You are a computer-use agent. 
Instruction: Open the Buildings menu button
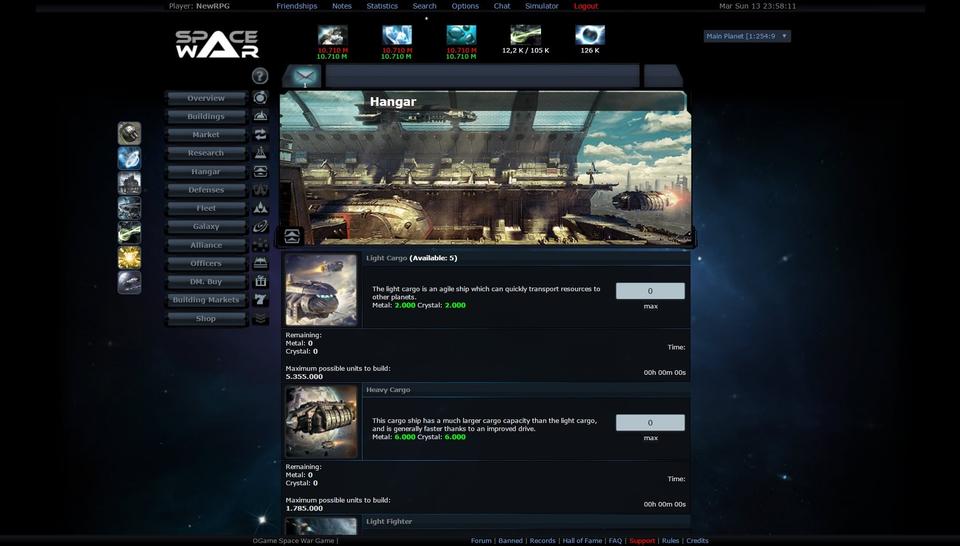pos(206,116)
